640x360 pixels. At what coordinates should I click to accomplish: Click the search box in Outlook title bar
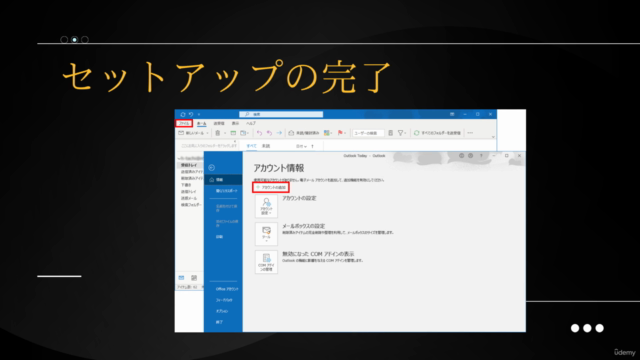coord(281,114)
